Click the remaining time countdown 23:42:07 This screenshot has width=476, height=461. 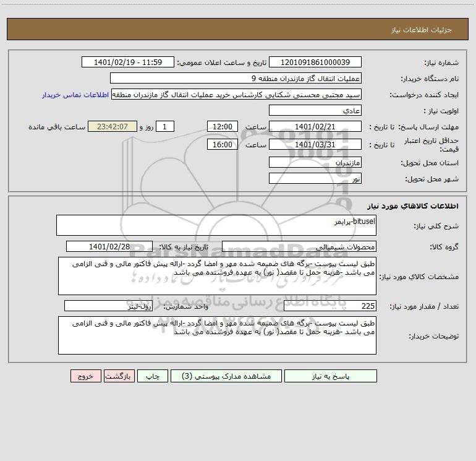pos(113,126)
